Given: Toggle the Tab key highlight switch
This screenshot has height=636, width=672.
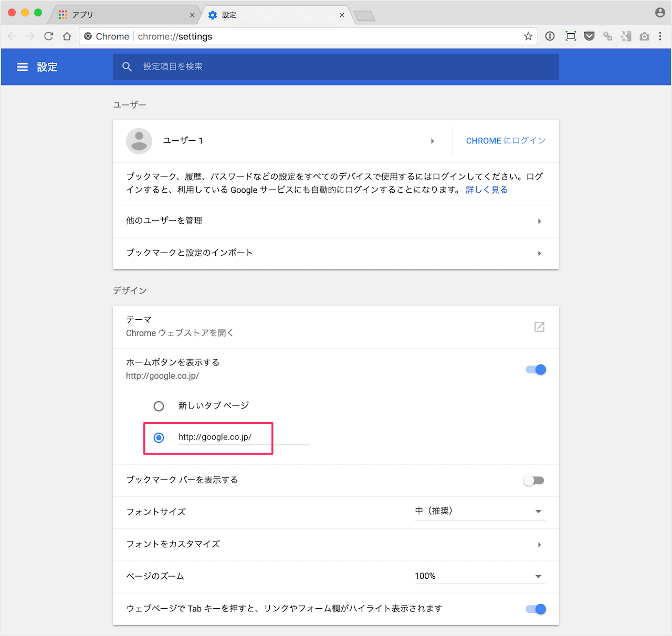Looking at the screenshot, I should [536, 609].
